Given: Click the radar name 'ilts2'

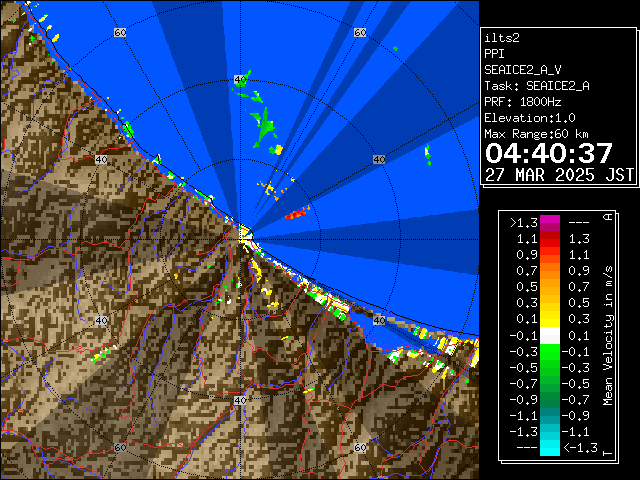Looking at the screenshot, I should tap(502, 38).
